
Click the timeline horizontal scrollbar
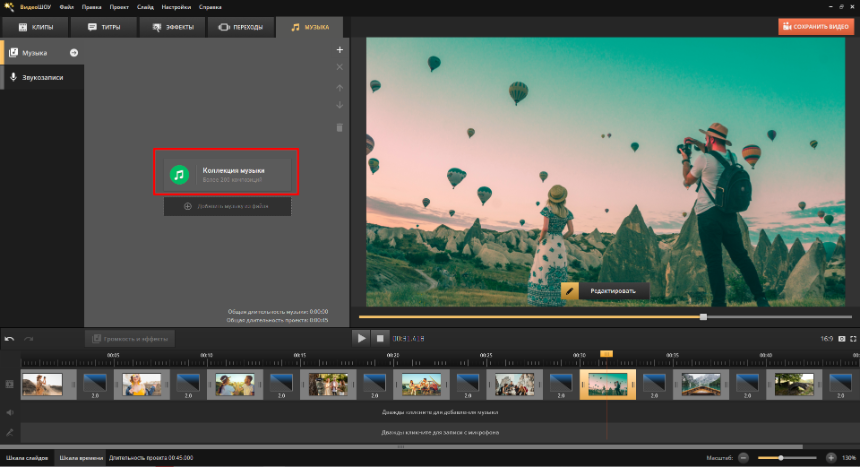(401, 447)
